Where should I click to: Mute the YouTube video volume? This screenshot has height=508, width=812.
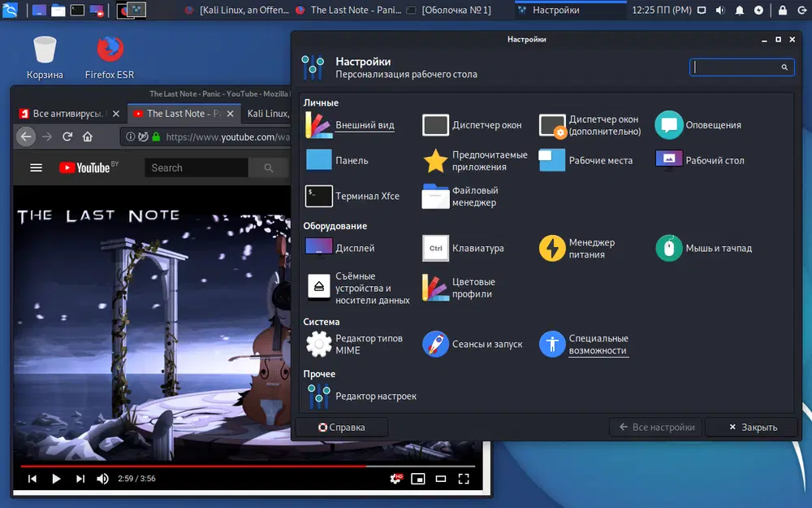[x=103, y=479]
